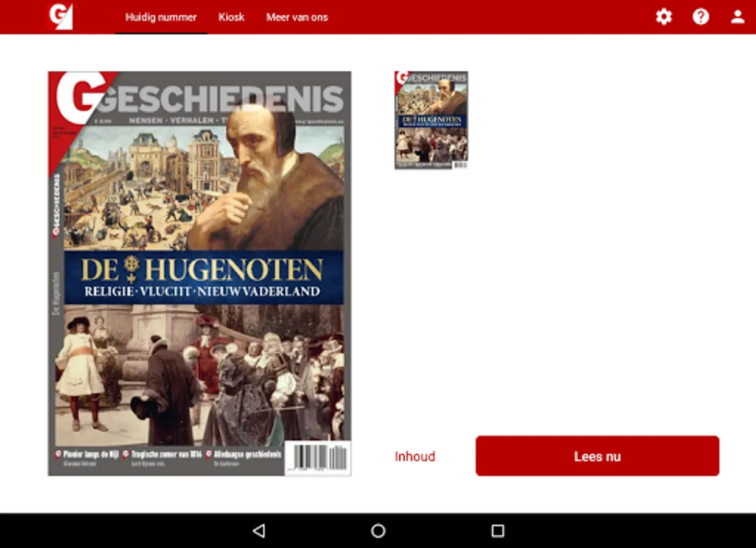Select the Meer van ons tab
This screenshot has height=548, width=756.
point(297,17)
